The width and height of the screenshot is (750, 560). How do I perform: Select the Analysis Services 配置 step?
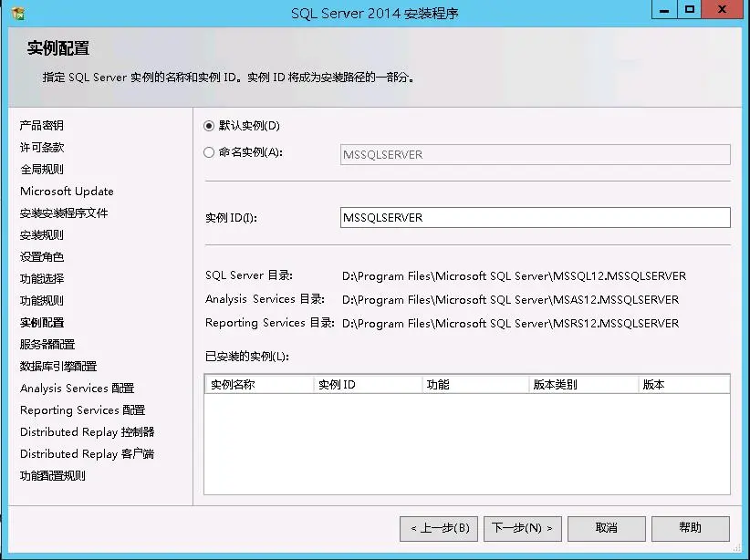coord(77,389)
